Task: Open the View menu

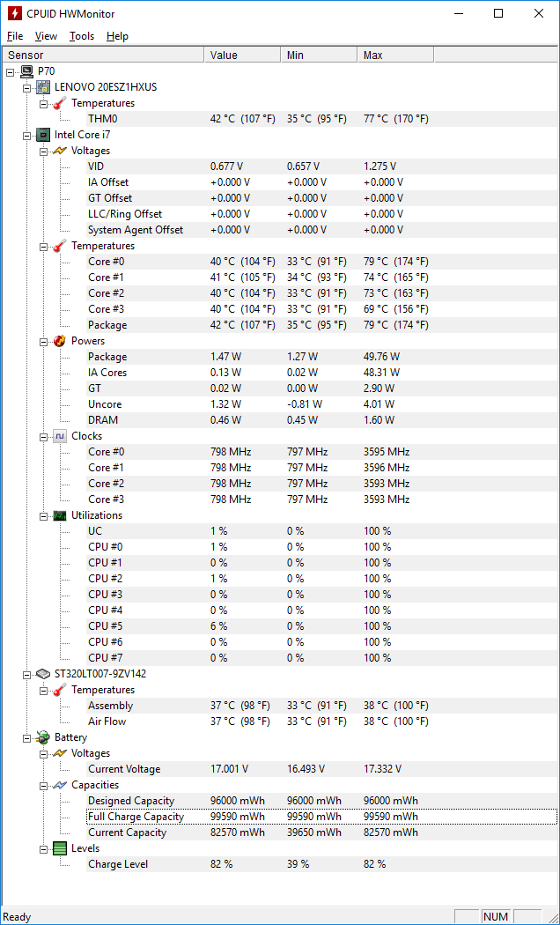Action: click(x=46, y=36)
